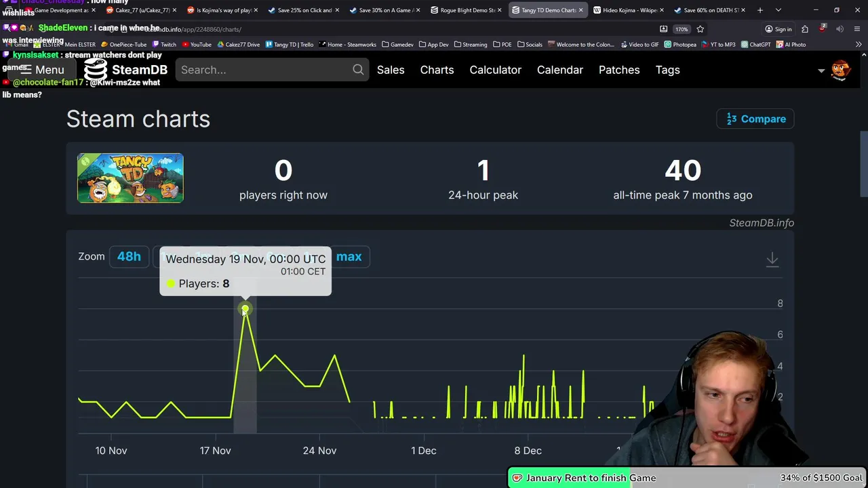The image size is (868, 488).
Task: Open the YT to MP3 bookmark
Action: 719,45
